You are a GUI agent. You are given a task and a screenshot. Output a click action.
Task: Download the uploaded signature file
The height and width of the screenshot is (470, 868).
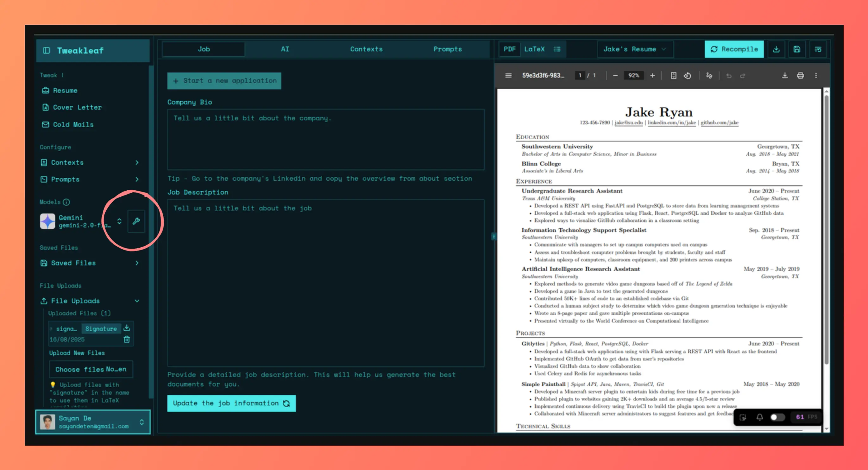click(x=127, y=328)
